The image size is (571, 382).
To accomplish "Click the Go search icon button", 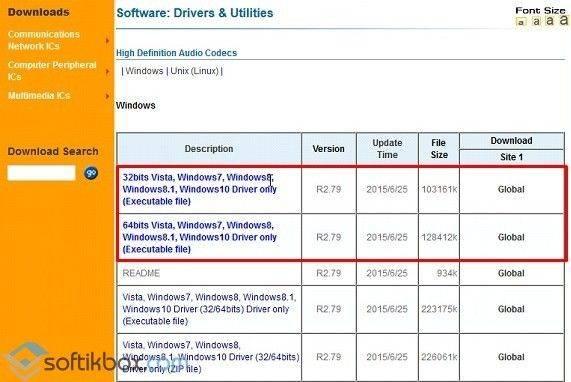I will click(x=91, y=173).
